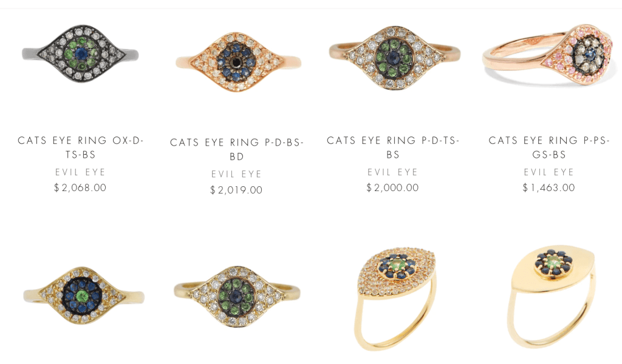Click Evil Eye label under OX-D-TS-BS ring

click(81, 172)
